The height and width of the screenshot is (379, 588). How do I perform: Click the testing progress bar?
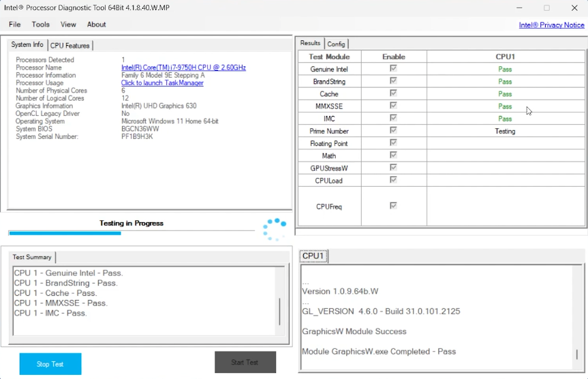coord(129,233)
